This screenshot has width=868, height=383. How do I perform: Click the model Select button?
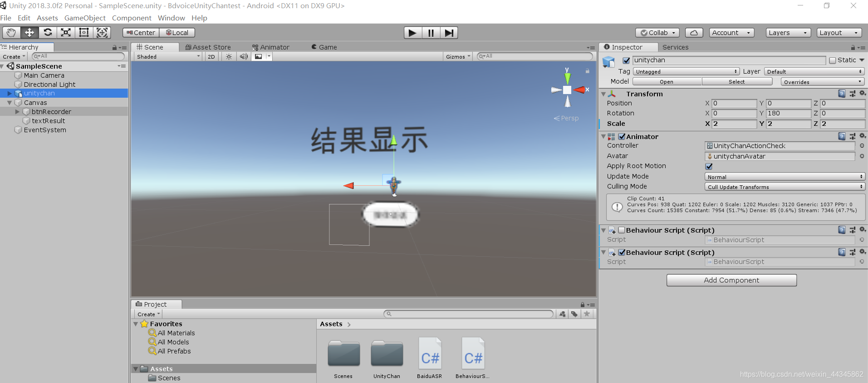click(737, 82)
